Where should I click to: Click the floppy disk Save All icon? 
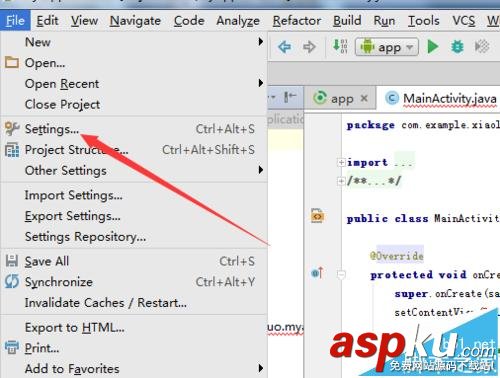click(12, 261)
